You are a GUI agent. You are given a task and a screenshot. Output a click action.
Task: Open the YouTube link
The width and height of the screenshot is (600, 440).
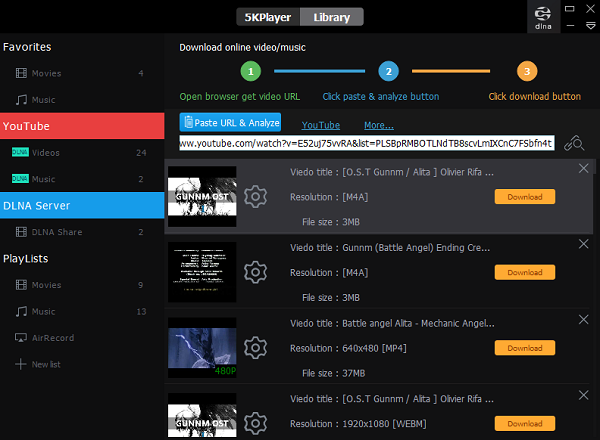click(321, 125)
